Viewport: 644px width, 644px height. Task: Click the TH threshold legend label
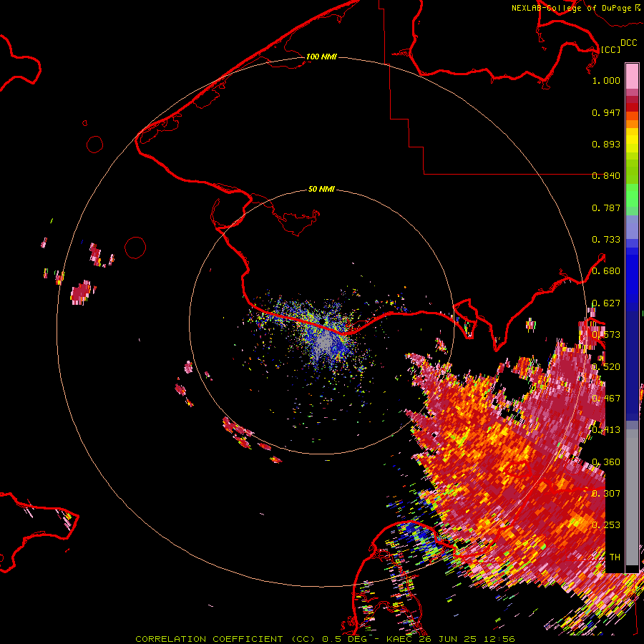615,557
